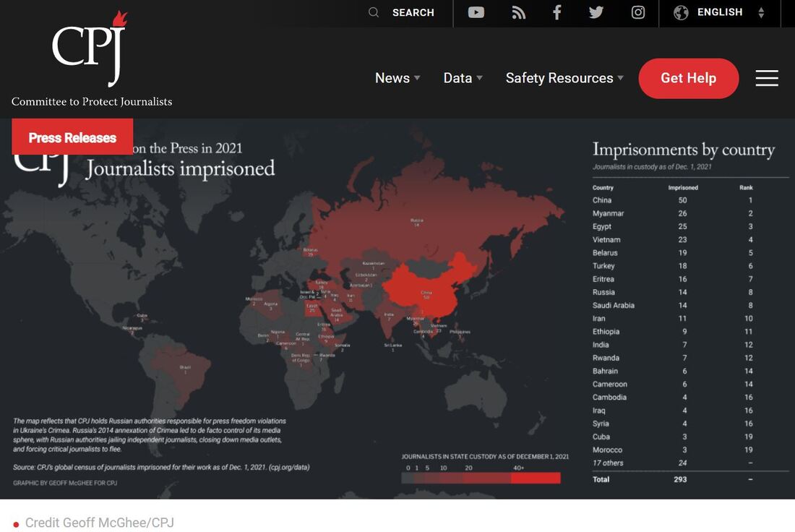
Task: Click the Saudi Arabia country entry
Action: coord(614,305)
